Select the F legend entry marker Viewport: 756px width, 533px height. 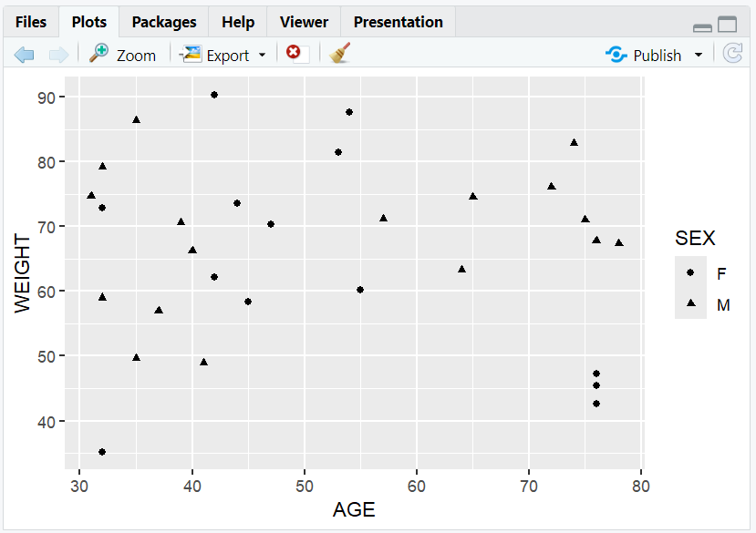690,272
